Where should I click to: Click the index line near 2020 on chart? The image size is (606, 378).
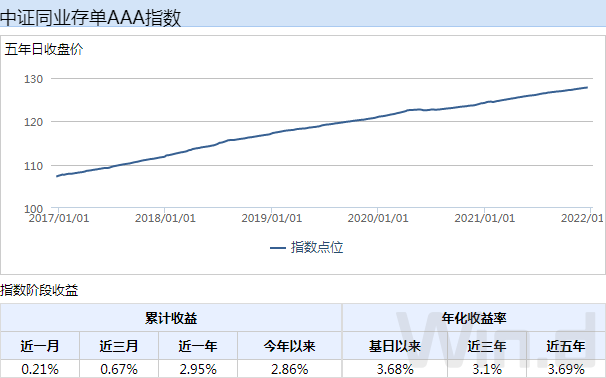378,117
